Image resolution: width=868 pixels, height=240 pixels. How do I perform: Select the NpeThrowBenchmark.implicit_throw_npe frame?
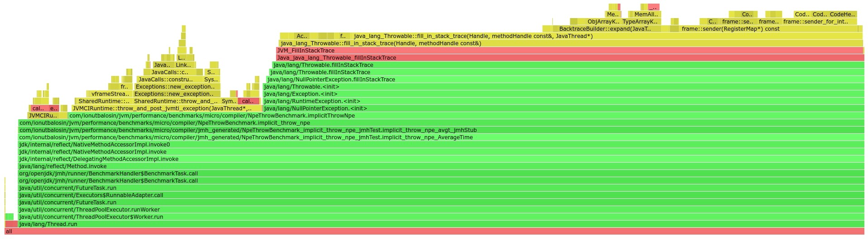pyautogui.click(x=441, y=123)
